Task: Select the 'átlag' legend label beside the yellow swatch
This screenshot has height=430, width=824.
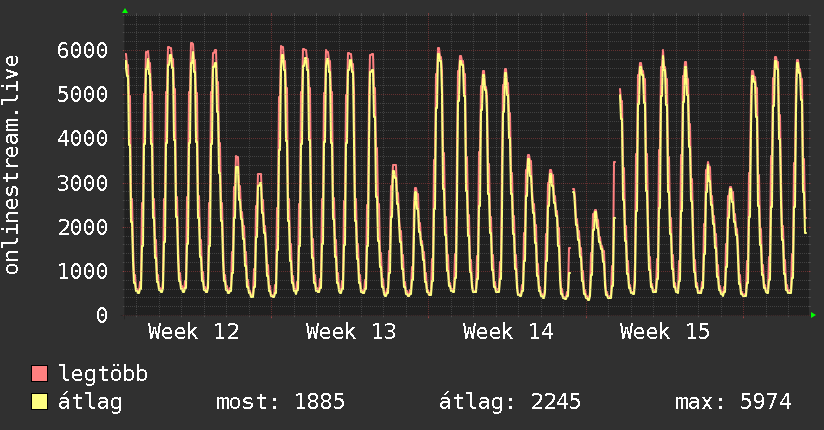Action: tap(90, 402)
